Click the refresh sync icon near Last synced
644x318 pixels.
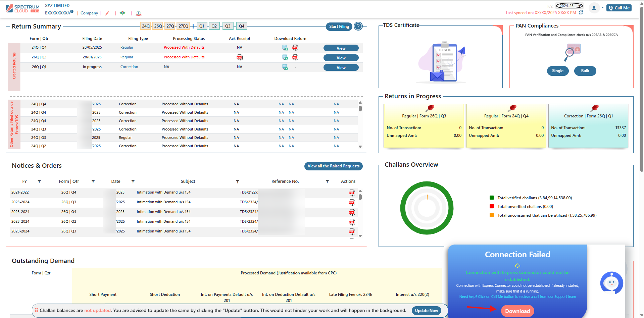581,13
